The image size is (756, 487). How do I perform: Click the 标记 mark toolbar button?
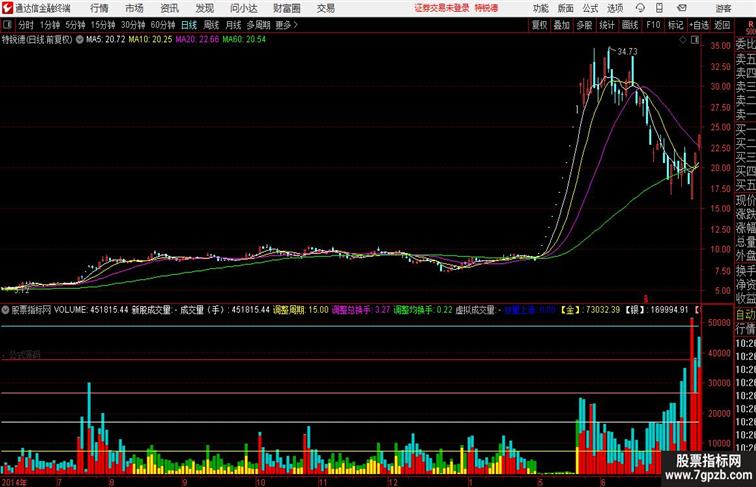pos(675,25)
